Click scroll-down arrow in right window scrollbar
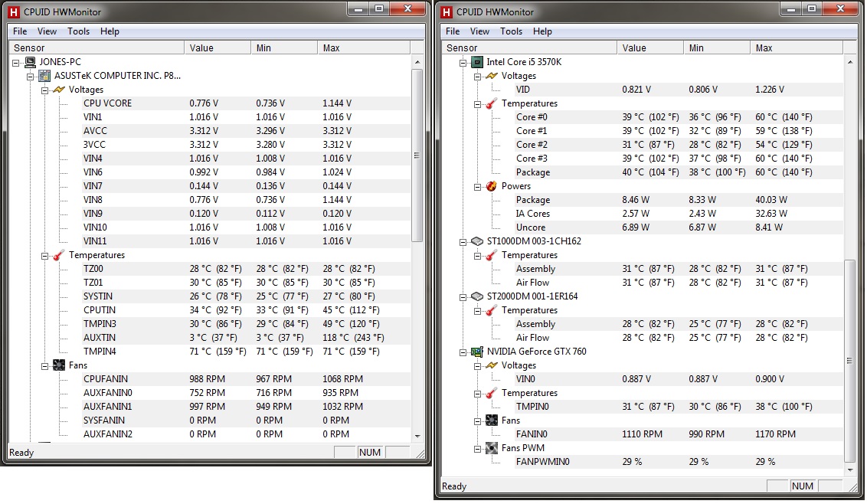Screen dimensions: 867x504 coord(850,470)
